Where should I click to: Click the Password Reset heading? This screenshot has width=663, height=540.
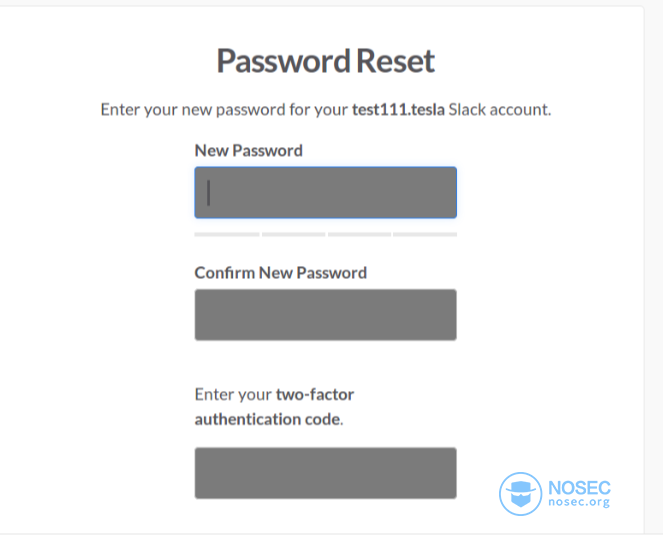(x=326, y=61)
